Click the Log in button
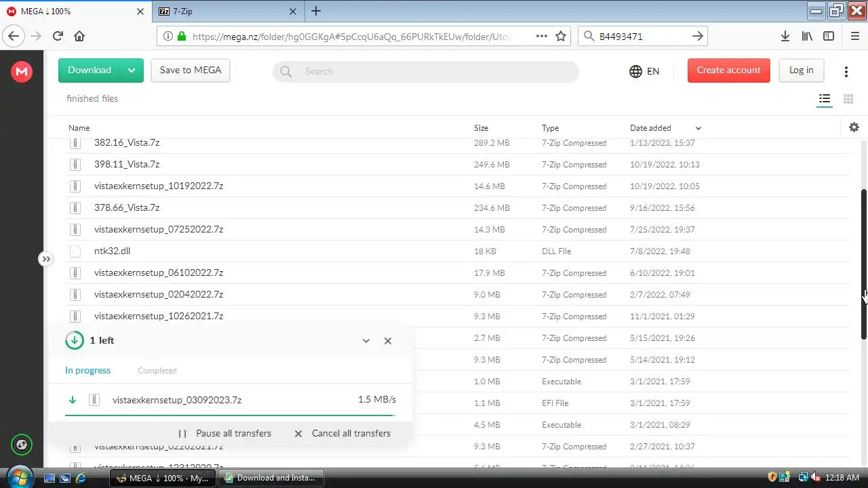The height and width of the screenshot is (488, 868). (x=801, y=70)
